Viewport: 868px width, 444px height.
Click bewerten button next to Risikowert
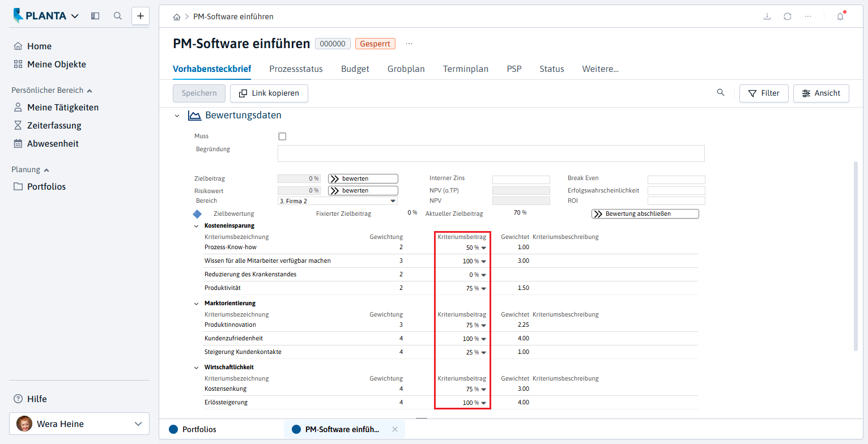(363, 191)
